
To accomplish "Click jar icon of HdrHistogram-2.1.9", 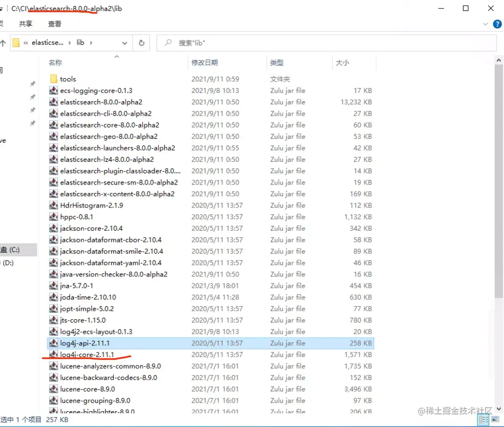I will 53,206.
